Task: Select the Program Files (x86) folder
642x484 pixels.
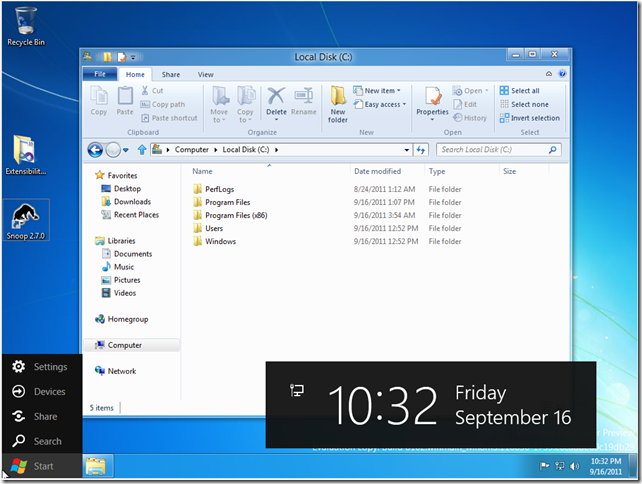Action: [236, 215]
